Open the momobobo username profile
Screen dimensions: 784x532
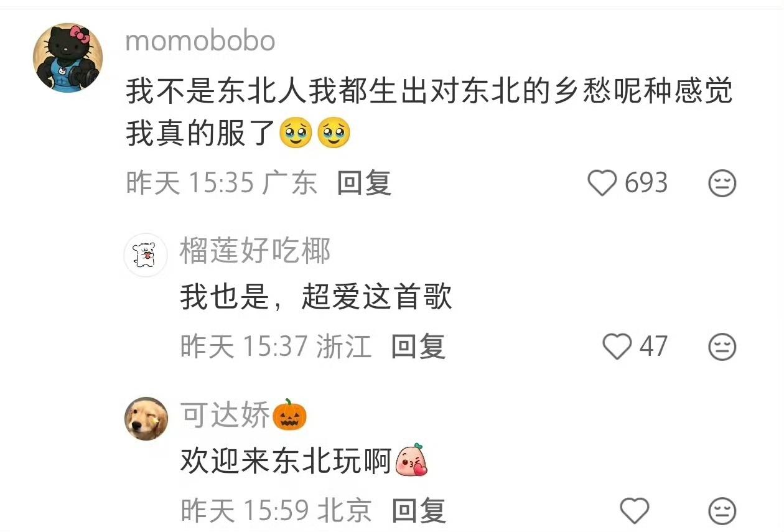(x=200, y=41)
